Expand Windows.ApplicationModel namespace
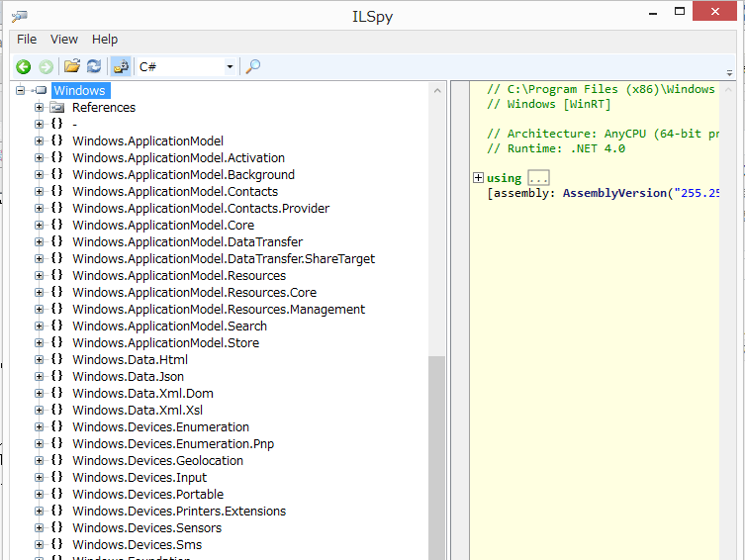The image size is (745, 560). coord(39,141)
